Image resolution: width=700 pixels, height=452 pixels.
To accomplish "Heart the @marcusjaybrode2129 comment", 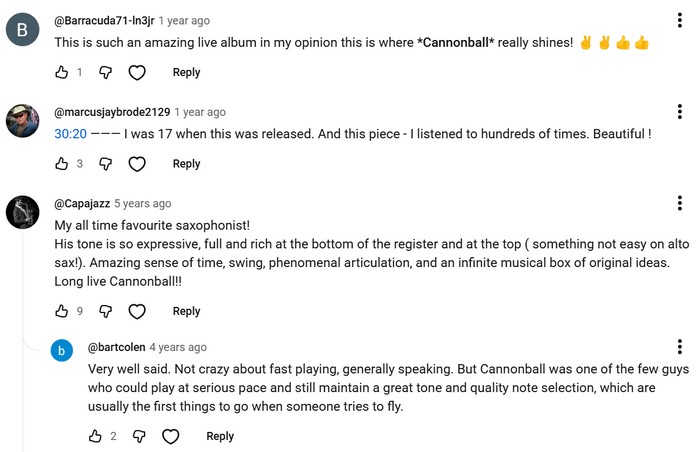I will 137,164.
